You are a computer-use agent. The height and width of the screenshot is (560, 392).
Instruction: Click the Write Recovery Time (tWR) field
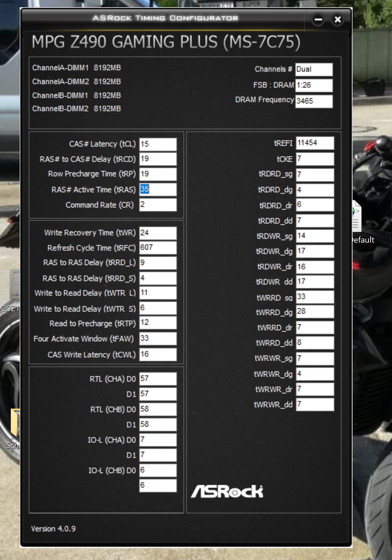click(x=158, y=233)
